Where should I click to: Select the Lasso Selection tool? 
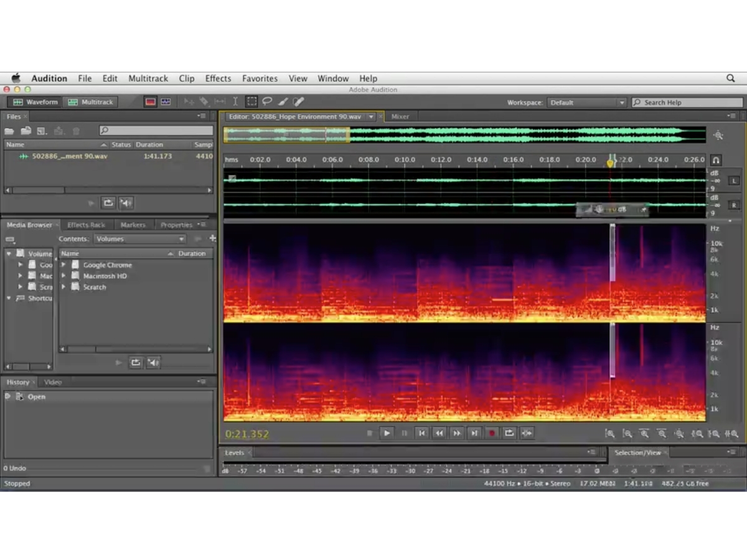point(267,101)
